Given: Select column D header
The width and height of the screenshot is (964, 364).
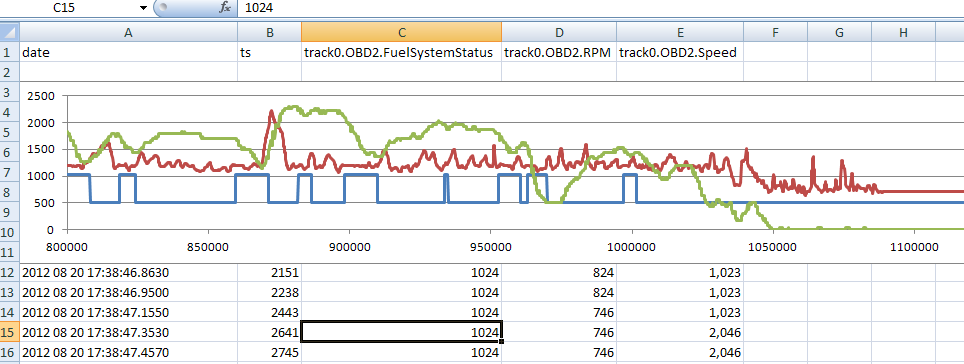Looking at the screenshot, I should pos(559,33).
